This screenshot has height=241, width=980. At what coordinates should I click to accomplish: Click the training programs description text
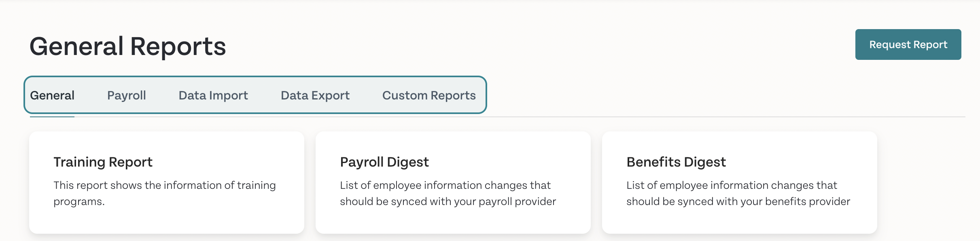pyautogui.click(x=165, y=193)
